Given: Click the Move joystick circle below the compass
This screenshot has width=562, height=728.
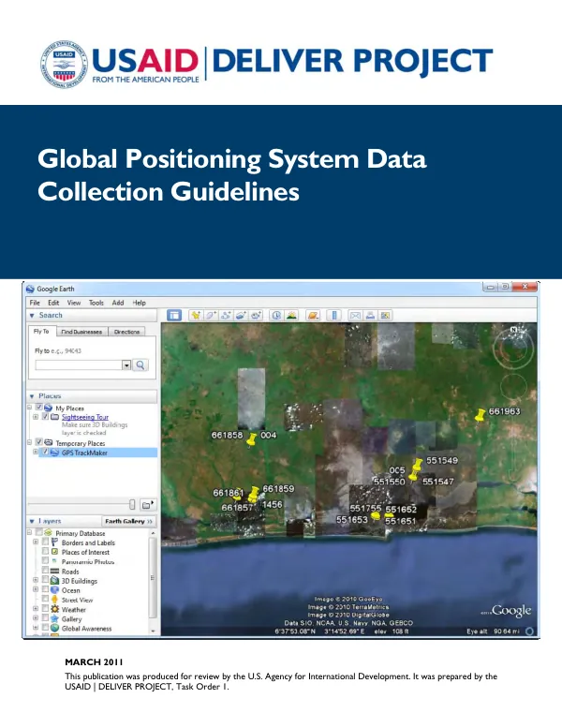Looking at the screenshot, I should tap(513, 387).
